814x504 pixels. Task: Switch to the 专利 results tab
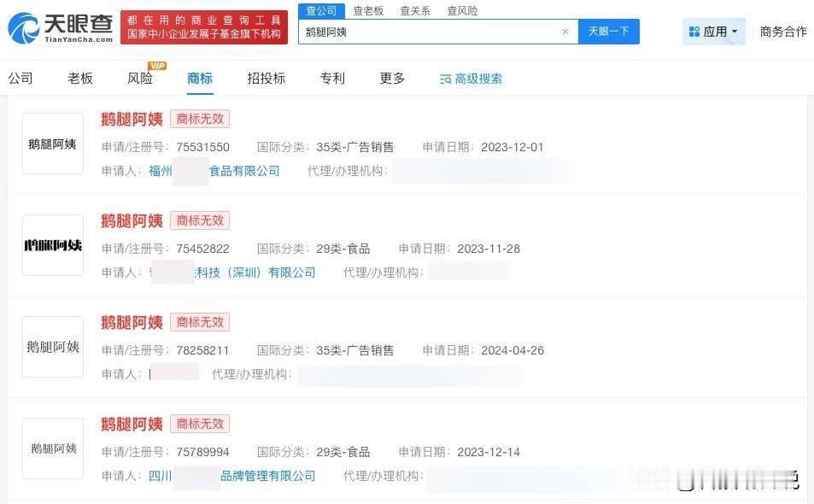(x=332, y=79)
